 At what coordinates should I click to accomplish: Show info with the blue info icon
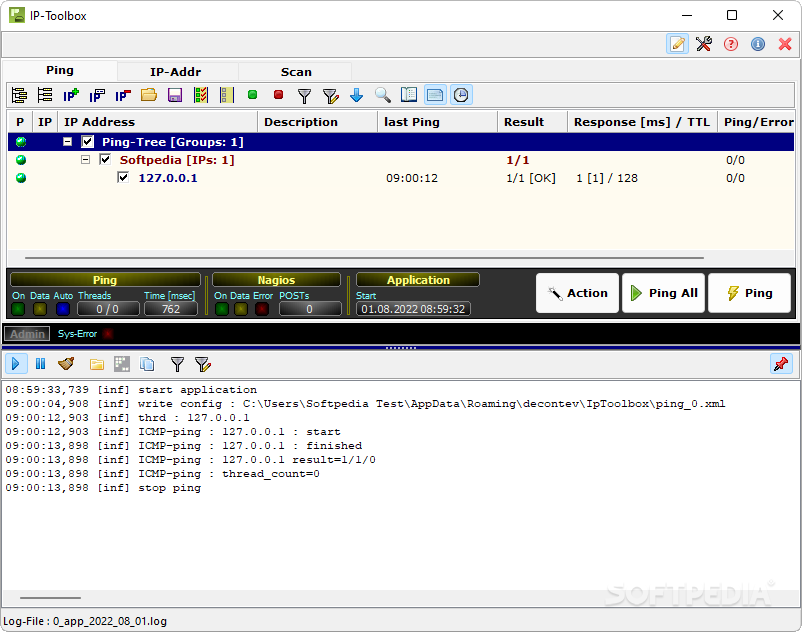[758, 44]
